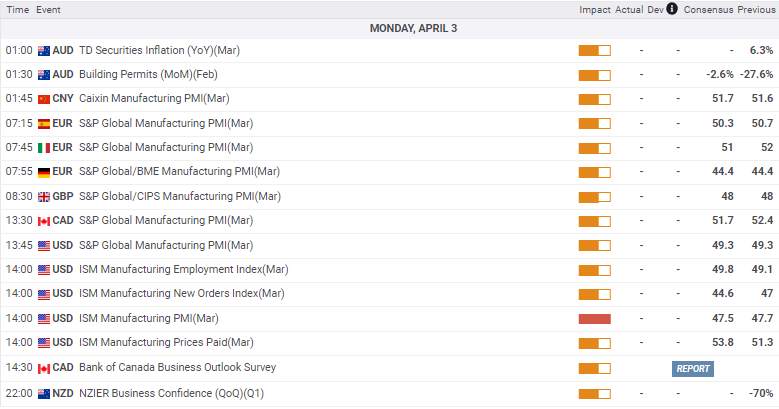Open Caixin Manufacturing PMI(Mar) event

click(x=154, y=98)
